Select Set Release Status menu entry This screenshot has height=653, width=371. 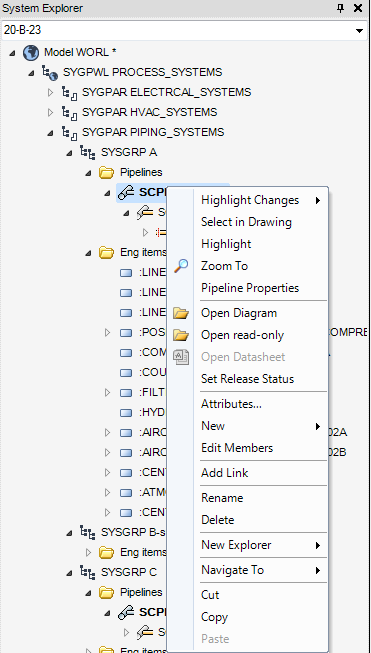[247, 379]
